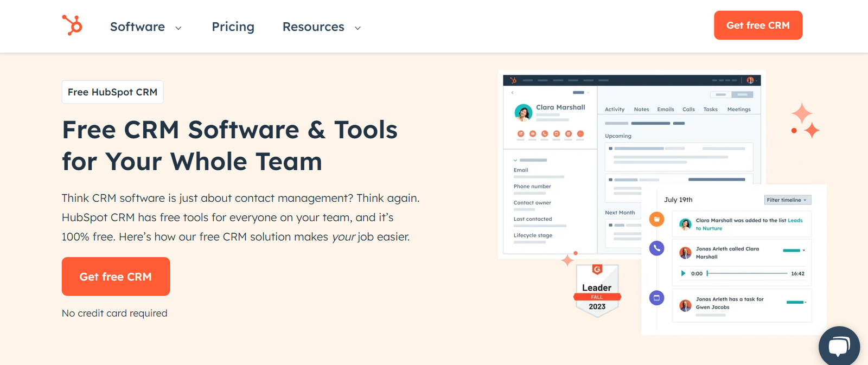Click the 16:42 recording duration

point(797,273)
